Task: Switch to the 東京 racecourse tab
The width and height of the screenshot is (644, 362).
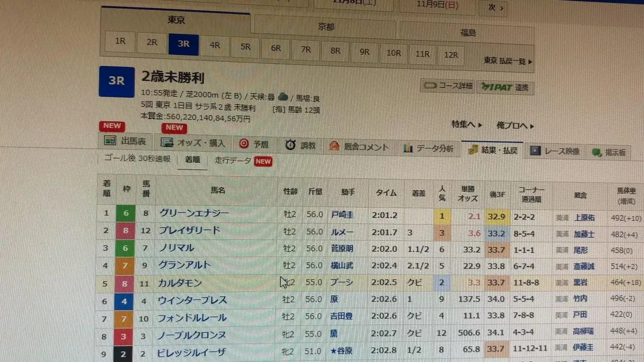Action: click(176, 20)
